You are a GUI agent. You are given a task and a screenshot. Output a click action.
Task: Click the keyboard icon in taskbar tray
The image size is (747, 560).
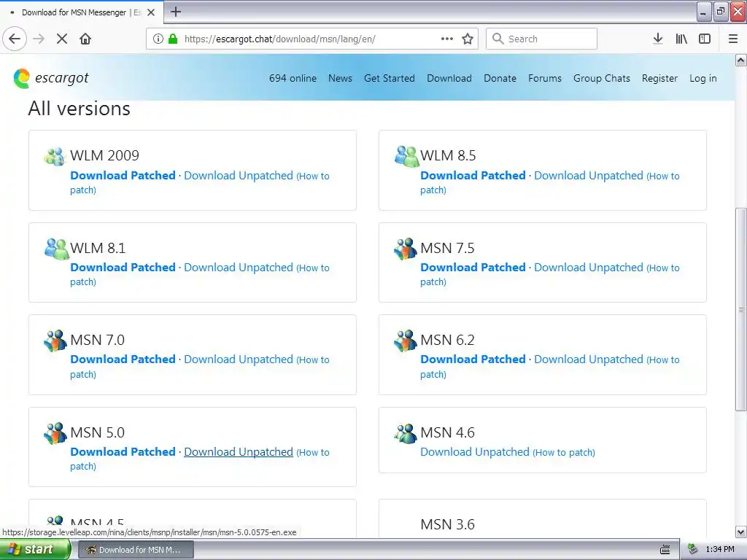[x=665, y=550]
